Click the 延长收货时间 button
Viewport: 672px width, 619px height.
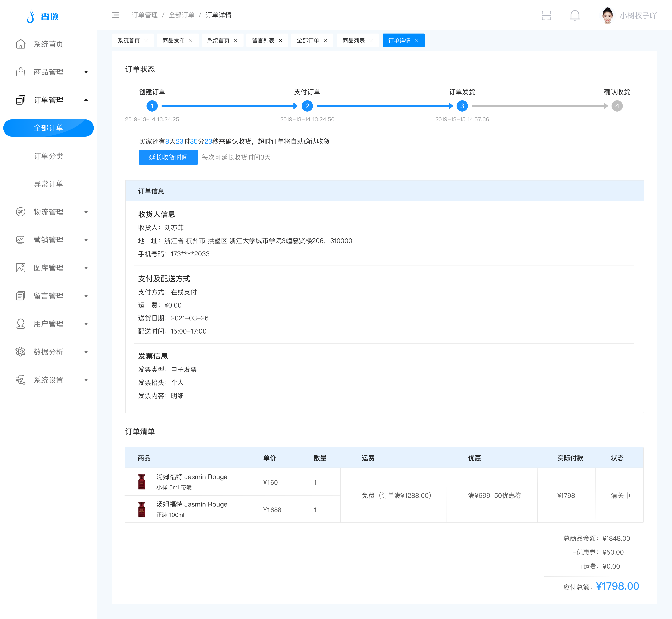[169, 157]
